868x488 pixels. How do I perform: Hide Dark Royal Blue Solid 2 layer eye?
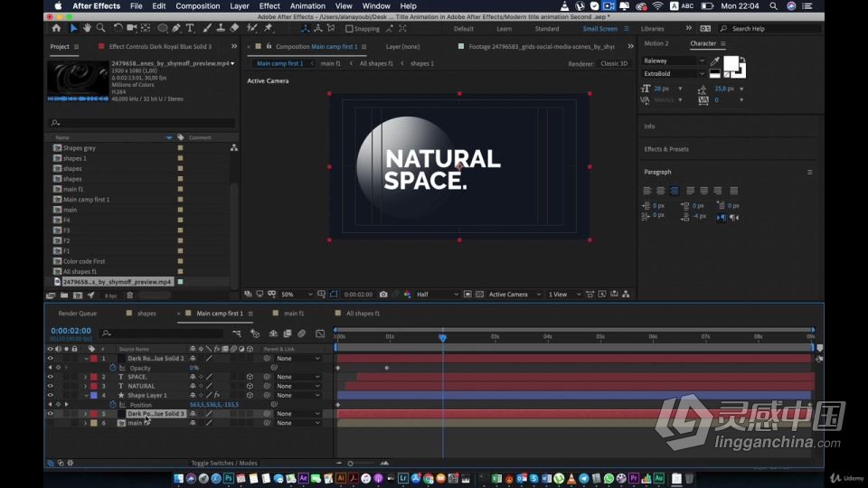click(x=51, y=359)
